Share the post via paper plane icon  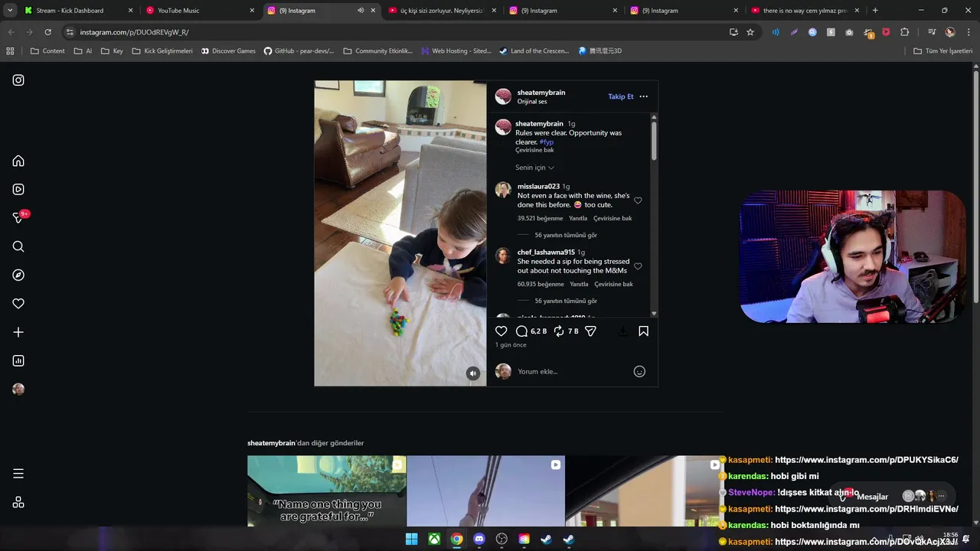[590, 331]
